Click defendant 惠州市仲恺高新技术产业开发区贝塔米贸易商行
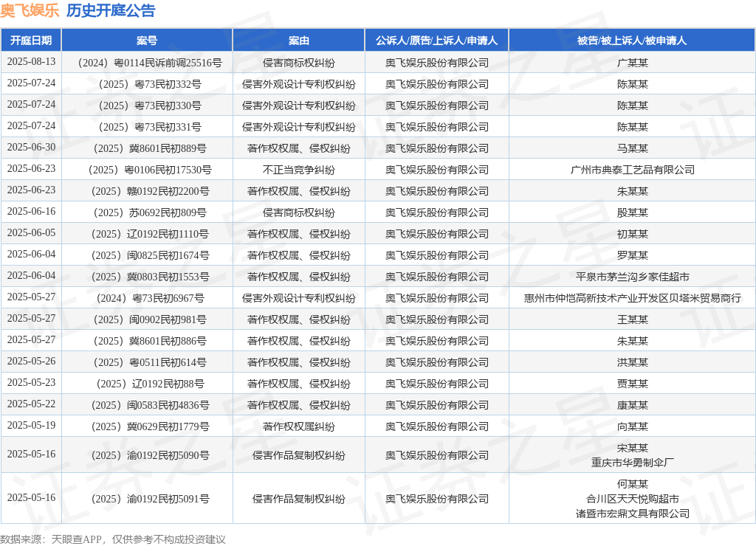The width and height of the screenshot is (756, 546). (x=633, y=298)
